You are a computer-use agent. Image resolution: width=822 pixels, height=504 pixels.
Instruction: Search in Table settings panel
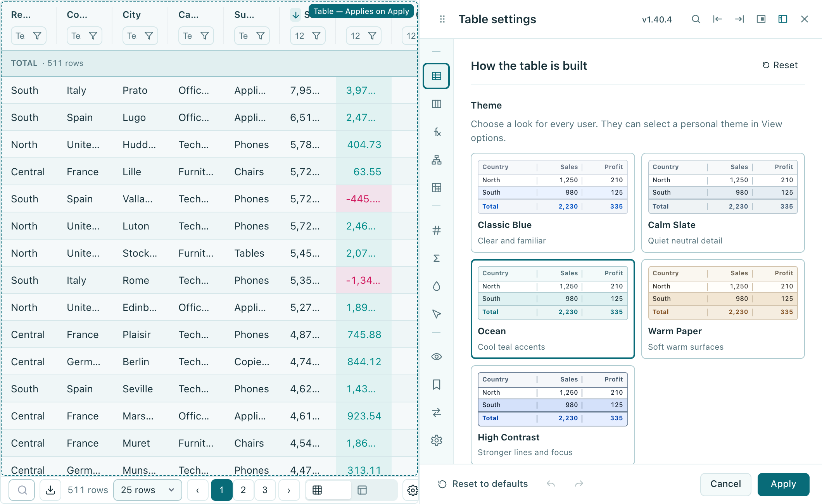(x=696, y=19)
